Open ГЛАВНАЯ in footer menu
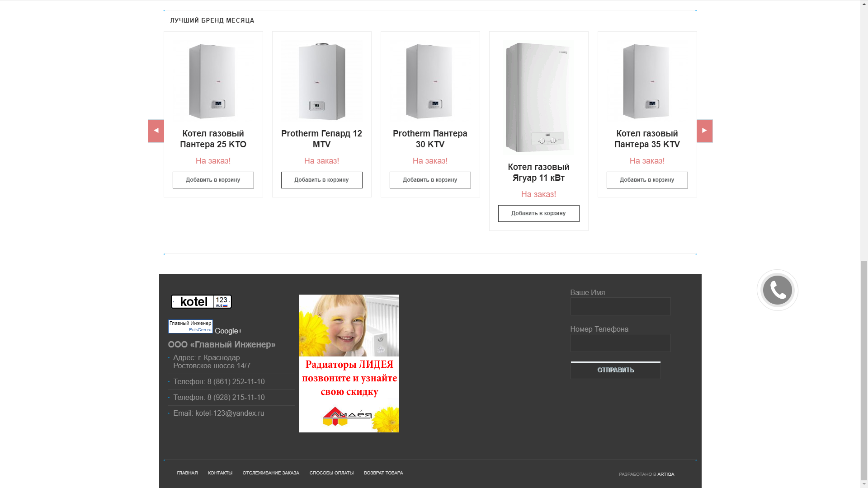 point(187,473)
